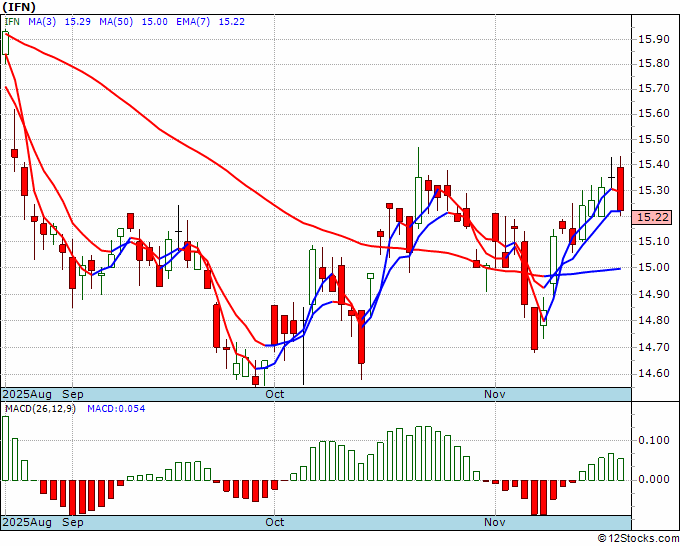Screen dimensions: 680x546
Task: Click the MACD(26,12,9) label
Action: pyautogui.click(x=40, y=409)
